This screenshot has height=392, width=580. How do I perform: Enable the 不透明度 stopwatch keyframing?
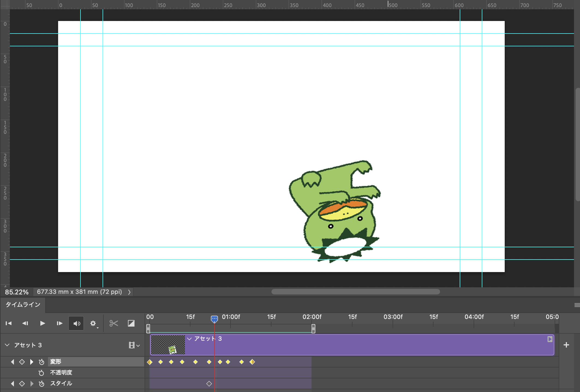coord(41,373)
